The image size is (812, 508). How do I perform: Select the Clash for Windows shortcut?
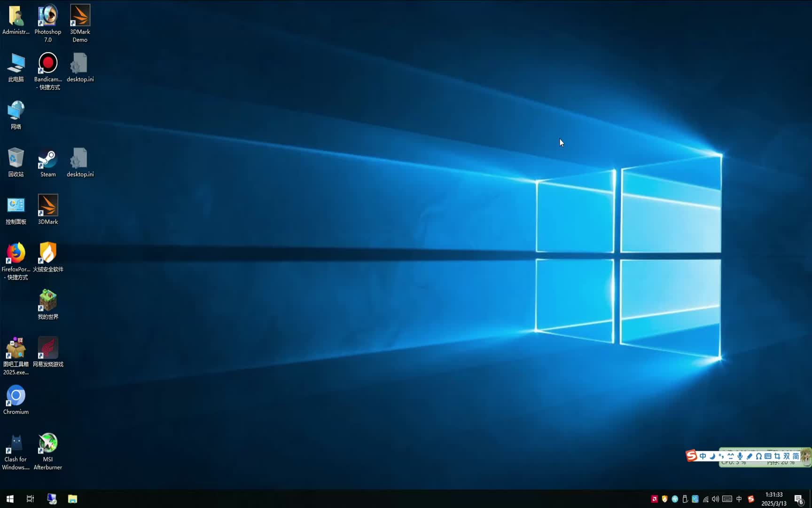click(x=16, y=444)
